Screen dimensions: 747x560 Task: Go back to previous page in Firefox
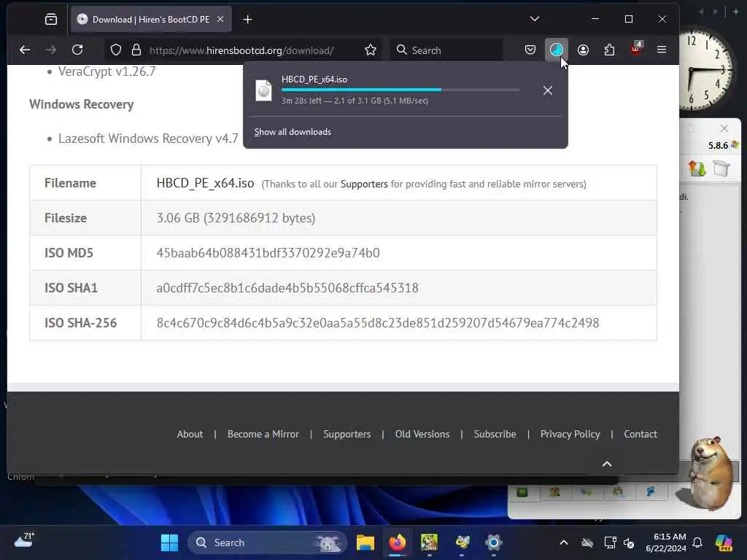tap(25, 50)
